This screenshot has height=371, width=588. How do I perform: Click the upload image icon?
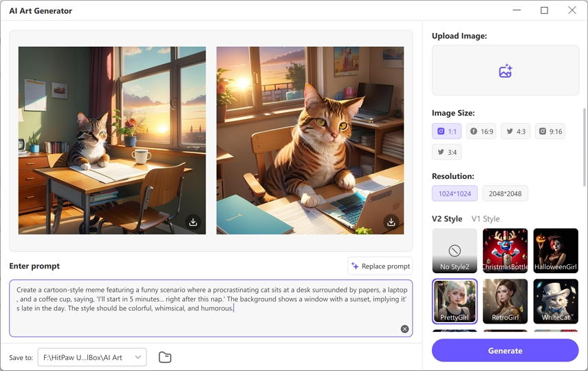point(505,71)
